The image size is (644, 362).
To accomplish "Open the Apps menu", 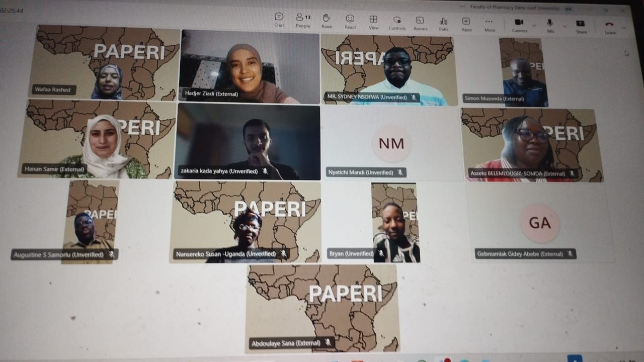I will (466, 24).
